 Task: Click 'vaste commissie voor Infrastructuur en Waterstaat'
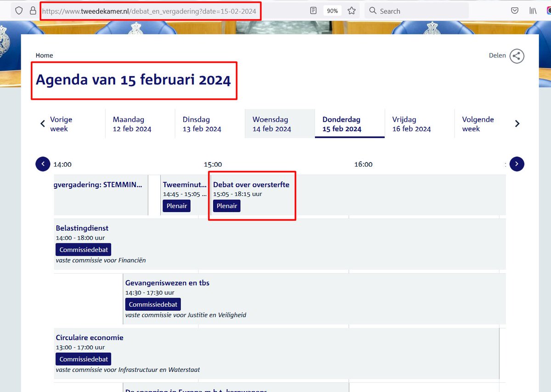[x=128, y=370]
